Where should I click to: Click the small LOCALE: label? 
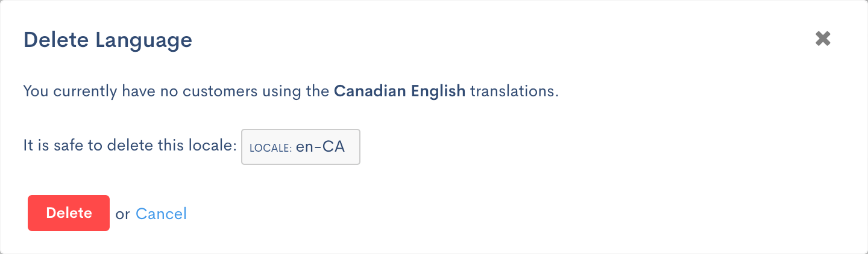coord(271,147)
